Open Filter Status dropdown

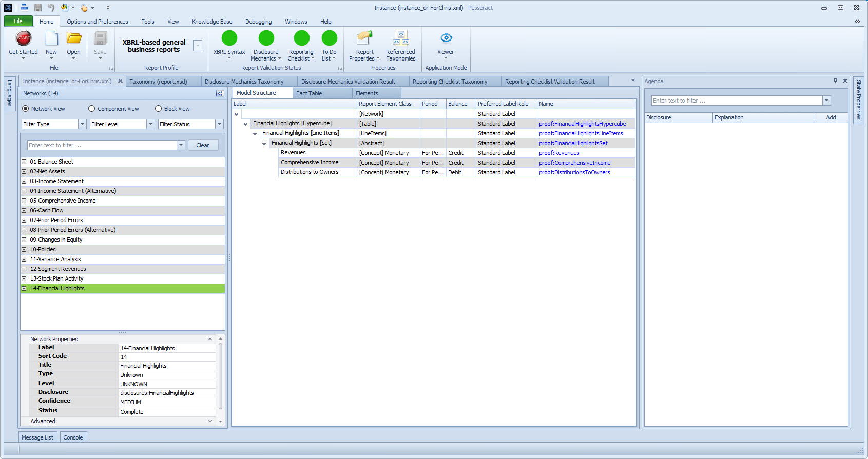coord(219,124)
